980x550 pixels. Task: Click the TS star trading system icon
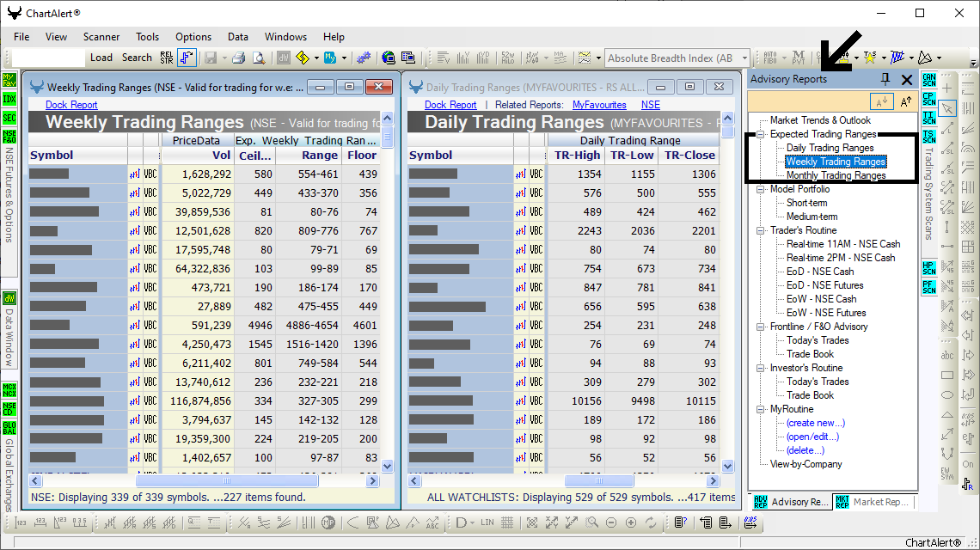click(869, 58)
